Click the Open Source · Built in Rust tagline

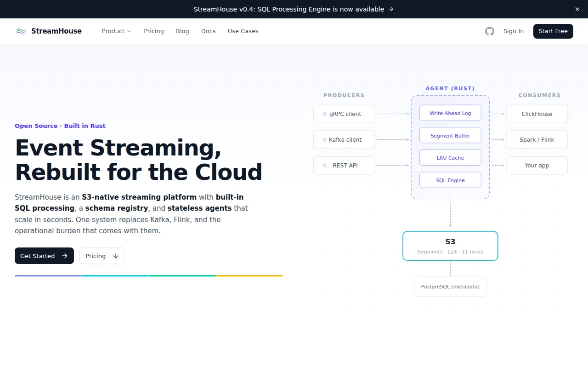[x=60, y=126]
